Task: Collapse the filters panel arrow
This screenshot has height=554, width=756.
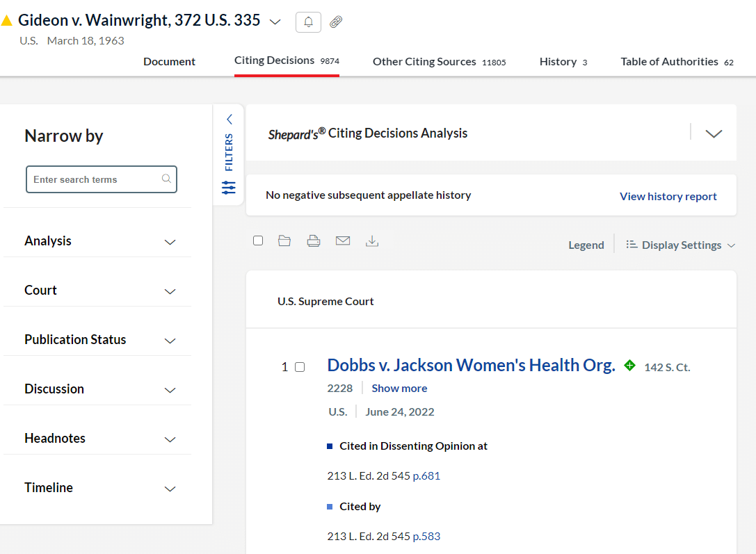Action: 229,120
